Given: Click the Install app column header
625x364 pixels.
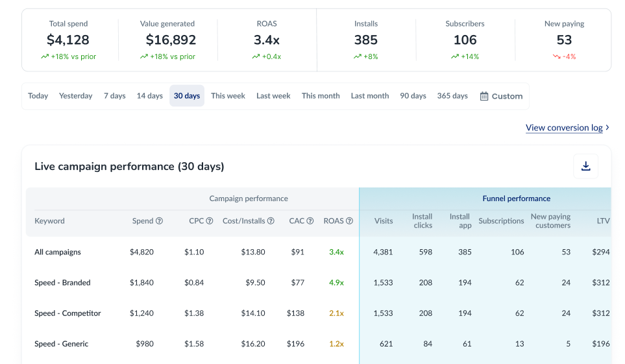Looking at the screenshot, I should (x=460, y=221).
